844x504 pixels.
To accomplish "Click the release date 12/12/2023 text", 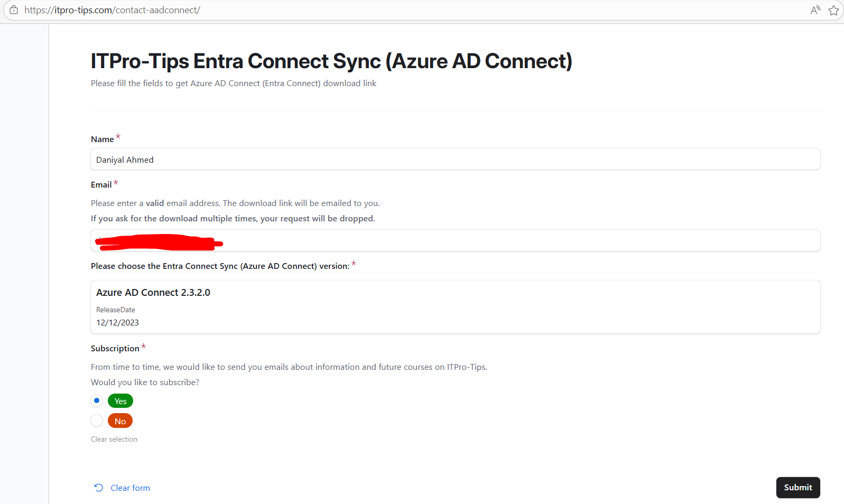I will click(117, 322).
